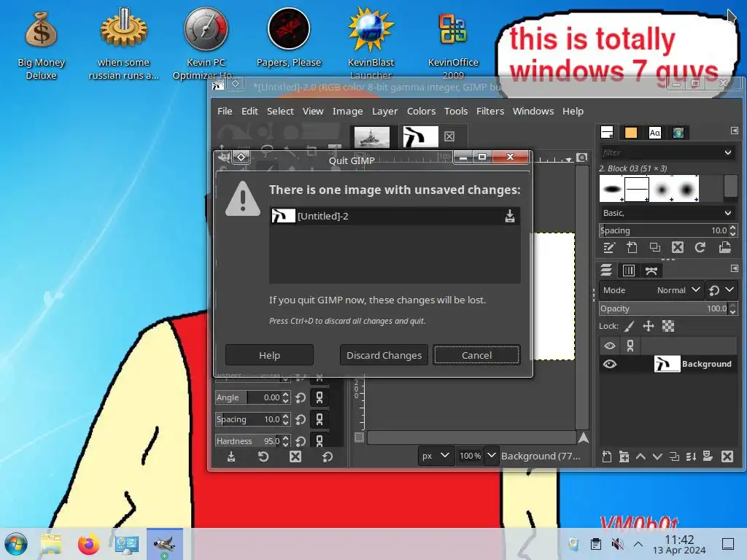Open the Patterns tab in GIMP dock

click(631, 133)
